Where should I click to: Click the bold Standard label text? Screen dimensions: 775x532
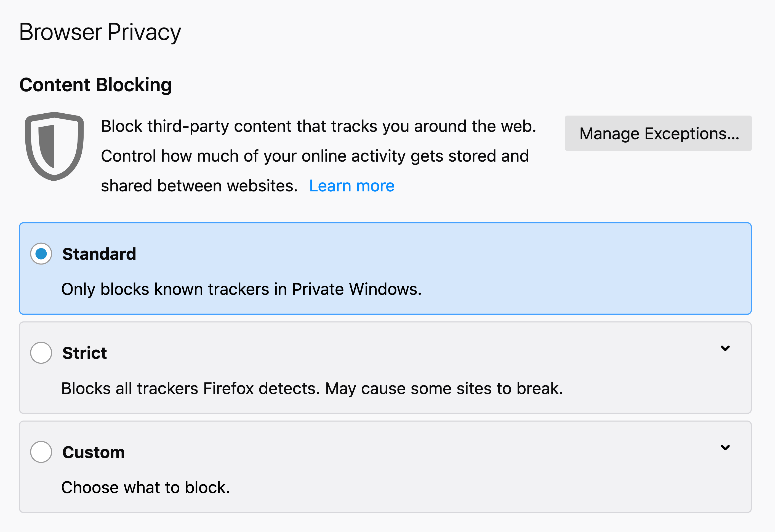pos(99,254)
